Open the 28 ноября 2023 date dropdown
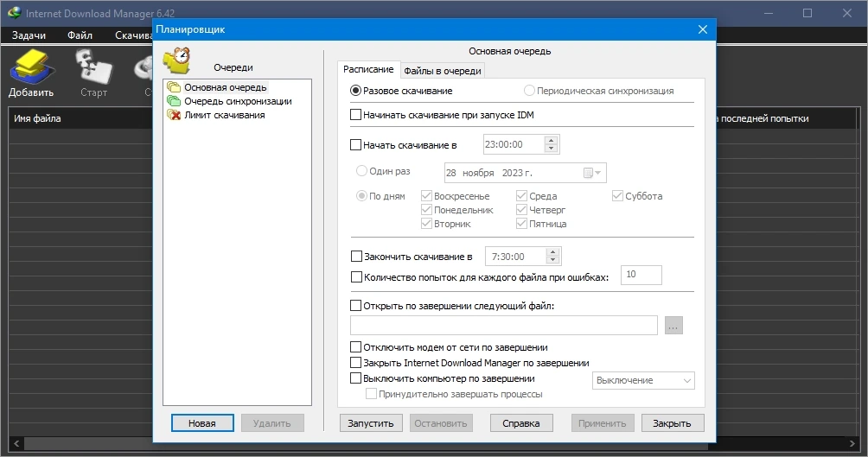The image size is (868, 457). pyautogui.click(x=598, y=173)
